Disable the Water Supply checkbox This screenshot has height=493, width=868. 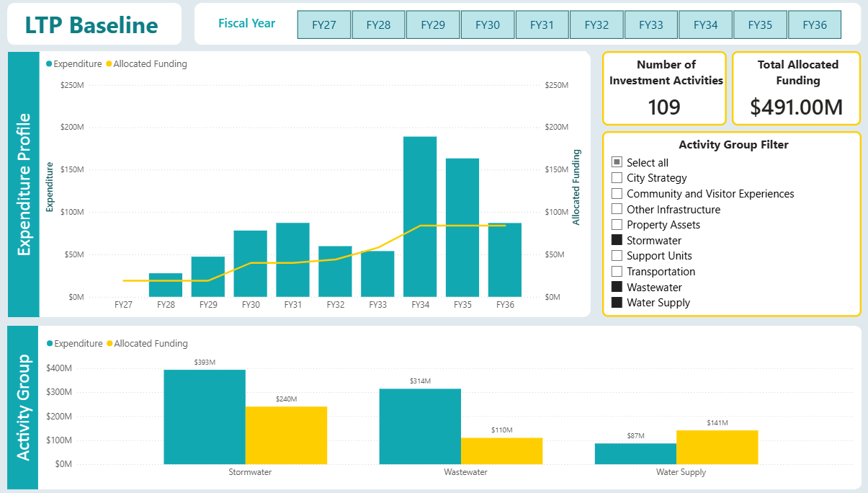click(x=617, y=303)
